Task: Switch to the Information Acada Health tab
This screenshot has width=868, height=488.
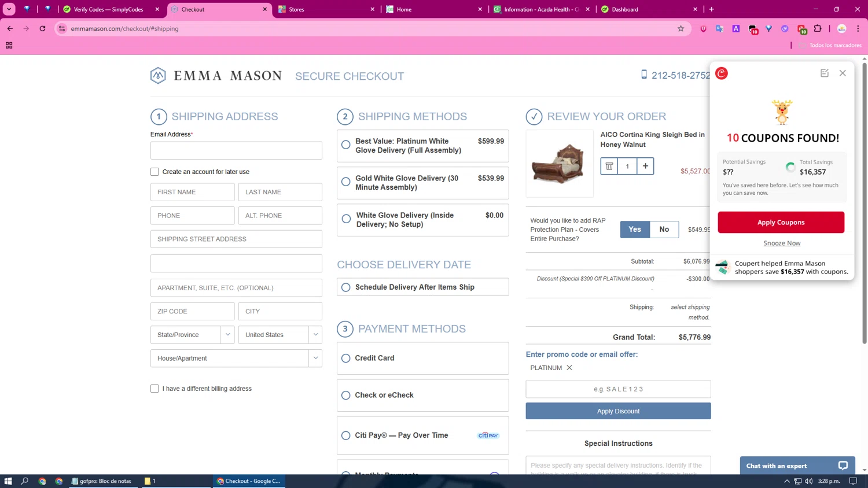Action: 542,9
